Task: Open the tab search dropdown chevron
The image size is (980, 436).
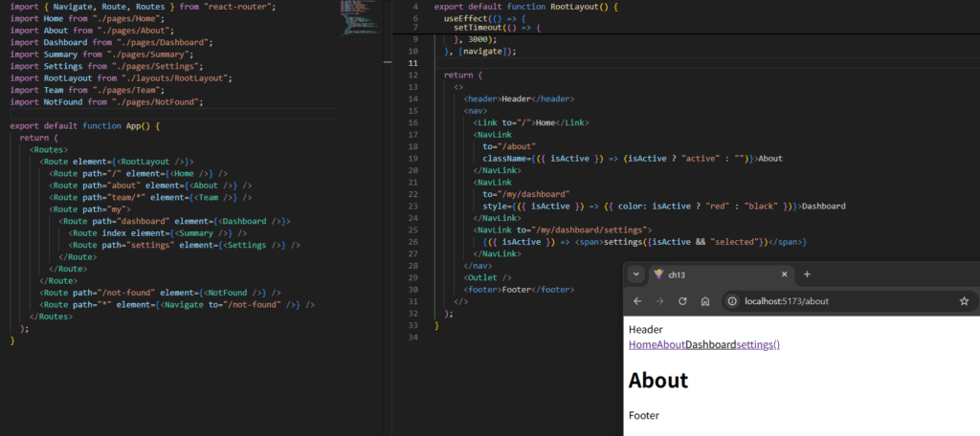Action: click(x=635, y=274)
